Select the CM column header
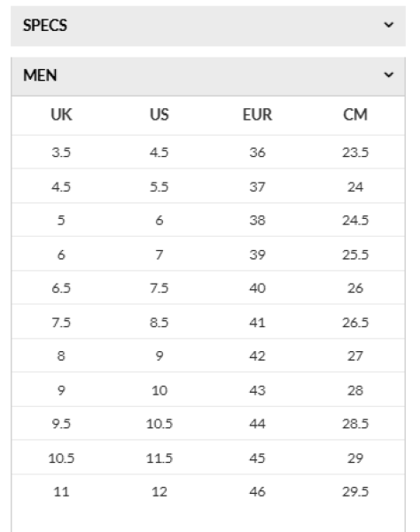Screen dimensions: 420x532 [355, 114]
